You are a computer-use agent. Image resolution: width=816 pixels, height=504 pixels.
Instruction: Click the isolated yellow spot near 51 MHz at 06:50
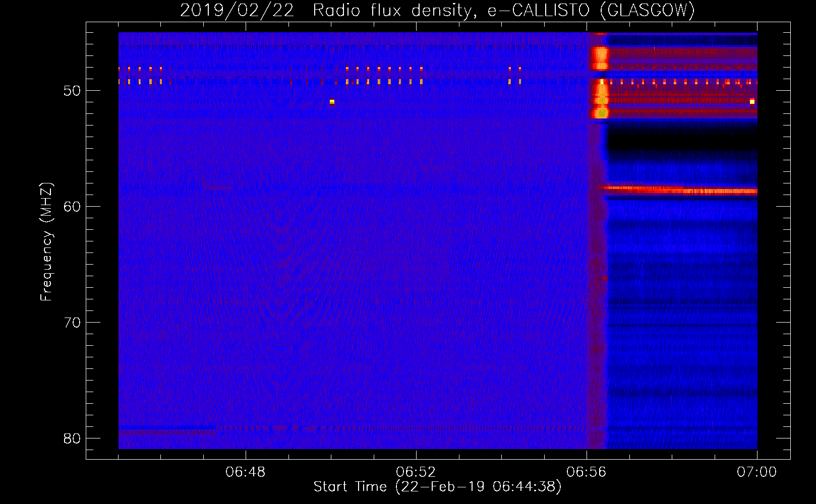point(332,102)
